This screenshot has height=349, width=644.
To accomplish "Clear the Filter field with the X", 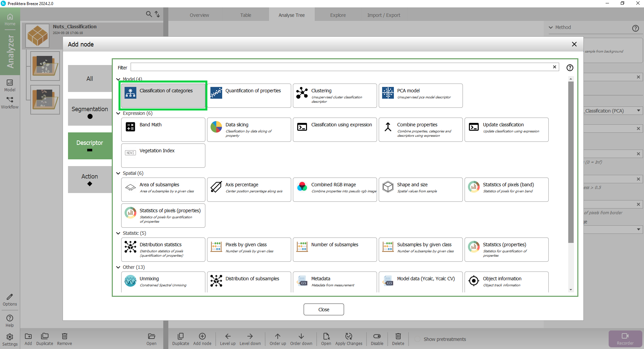I will point(554,67).
